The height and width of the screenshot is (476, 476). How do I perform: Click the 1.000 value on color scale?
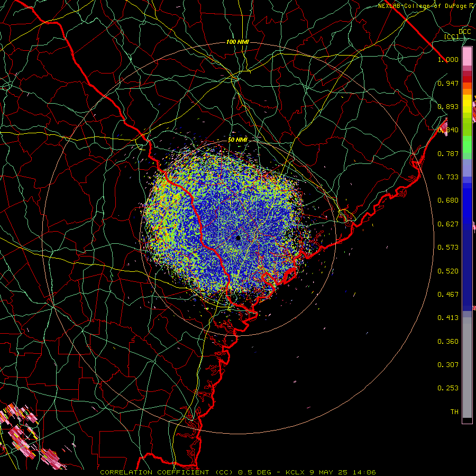click(x=448, y=59)
